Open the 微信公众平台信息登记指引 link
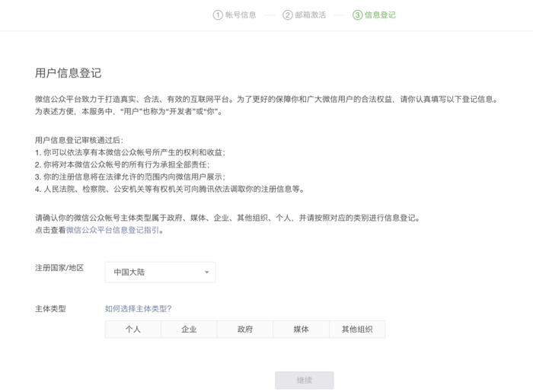 tap(113, 230)
